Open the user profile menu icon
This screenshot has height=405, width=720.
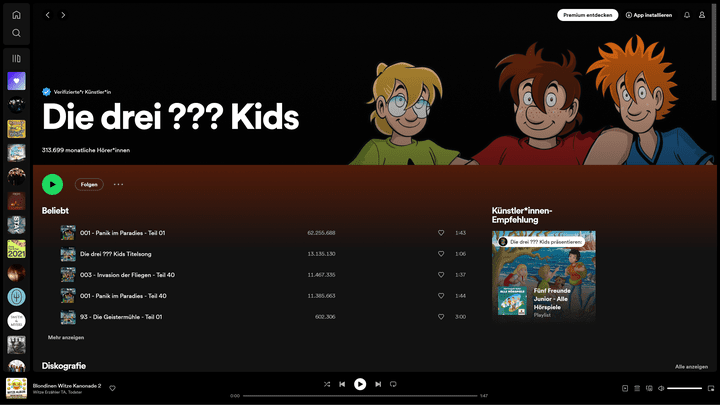(x=702, y=15)
